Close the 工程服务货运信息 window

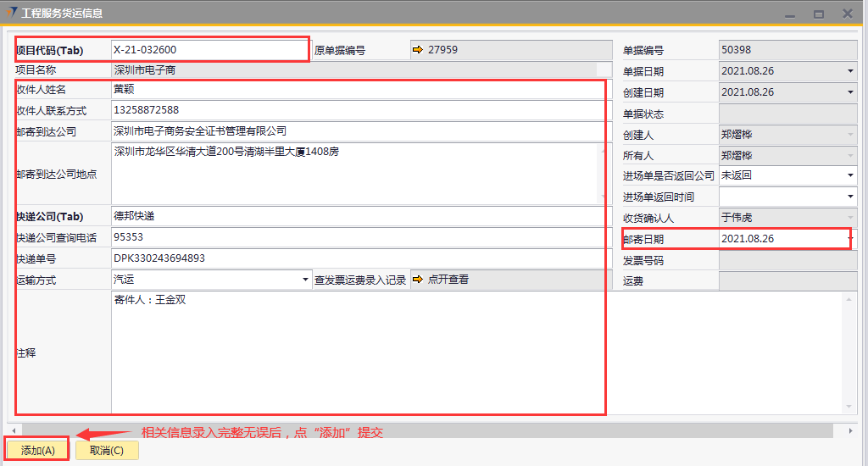point(847,14)
